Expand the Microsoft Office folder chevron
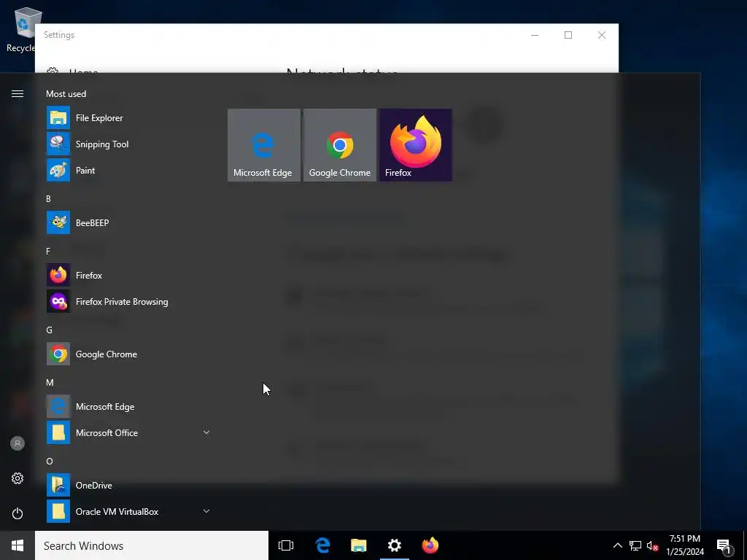The height and width of the screenshot is (560, 747). [206, 432]
